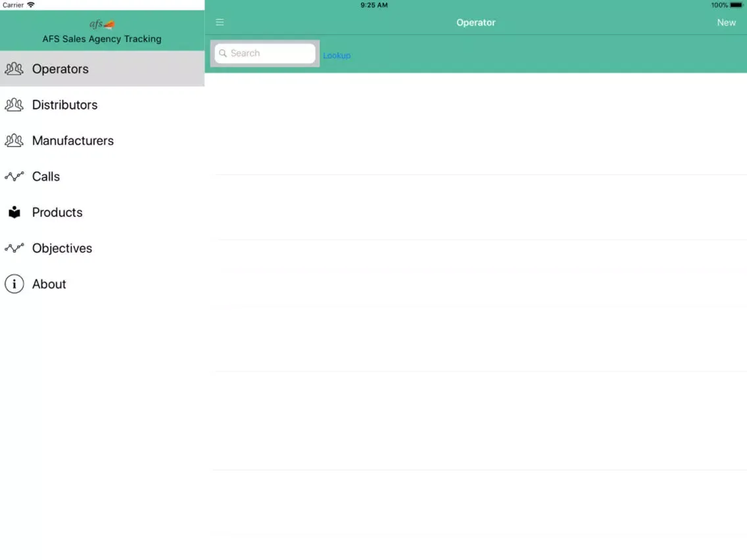Click the afs logo in header
This screenshot has width=747, height=560.
[x=102, y=24]
